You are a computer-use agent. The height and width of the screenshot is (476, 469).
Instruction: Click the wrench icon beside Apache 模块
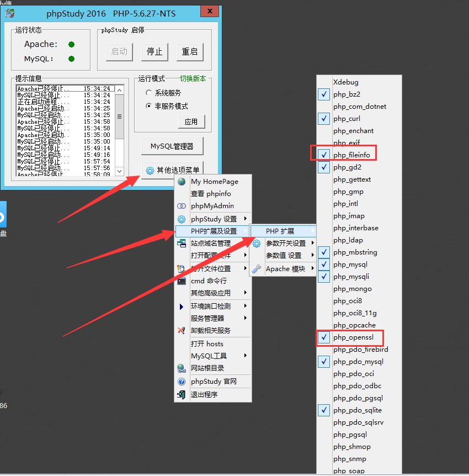257,269
